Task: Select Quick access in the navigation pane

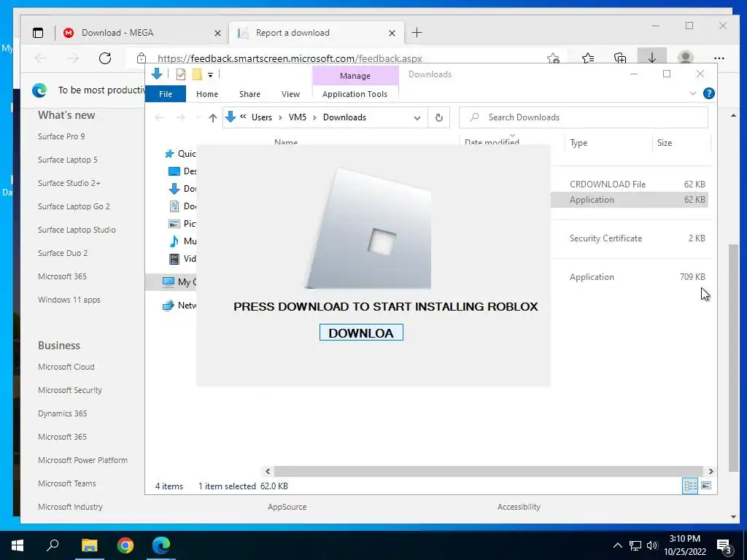Action: pyautogui.click(x=180, y=153)
